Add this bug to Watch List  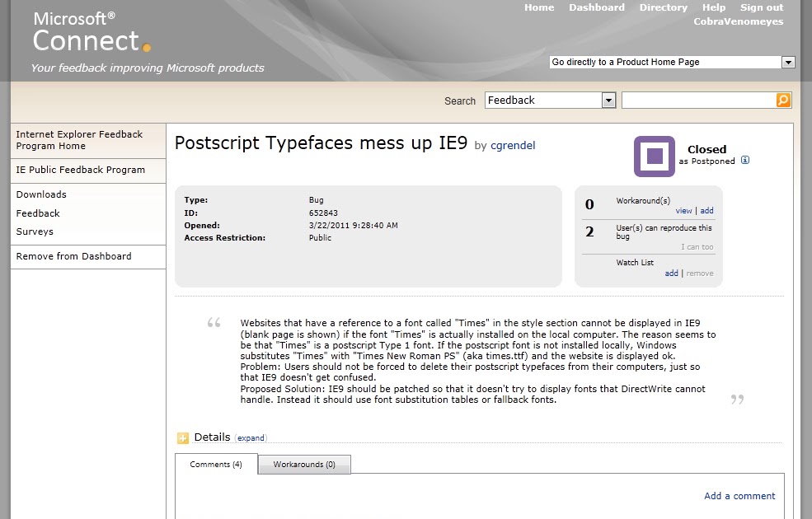(x=671, y=274)
